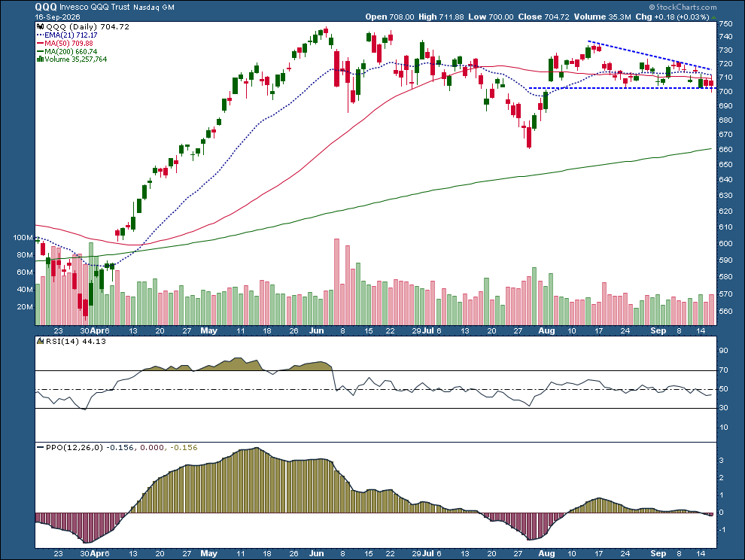Viewport: 745px width, 560px height.
Task: Click the 750 price axis label
Action: [725, 23]
